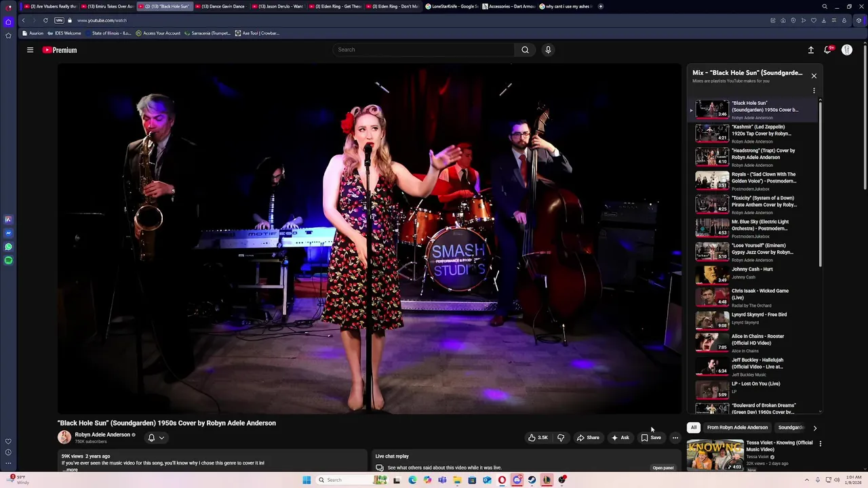Open Spotify in the Opera sidebar
Viewport: 868px width, 488px height.
(8, 260)
